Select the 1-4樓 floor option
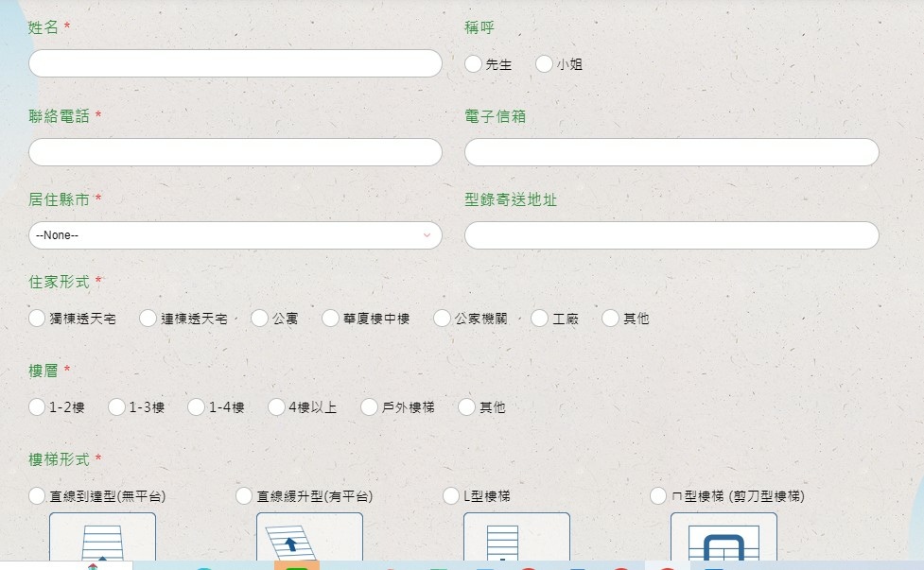924x570 pixels. pyautogui.click(x=196, y=406)
